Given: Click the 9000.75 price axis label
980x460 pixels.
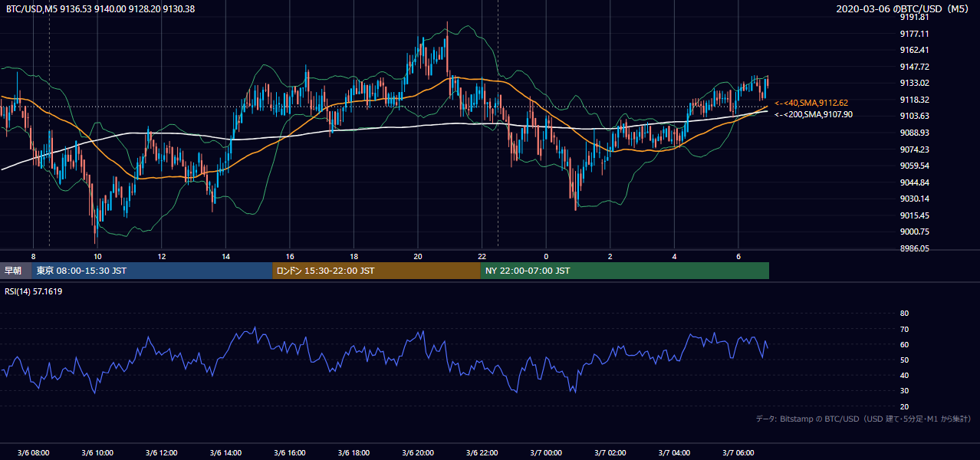Looking at the screenshot, I should (x=914, y=232).
